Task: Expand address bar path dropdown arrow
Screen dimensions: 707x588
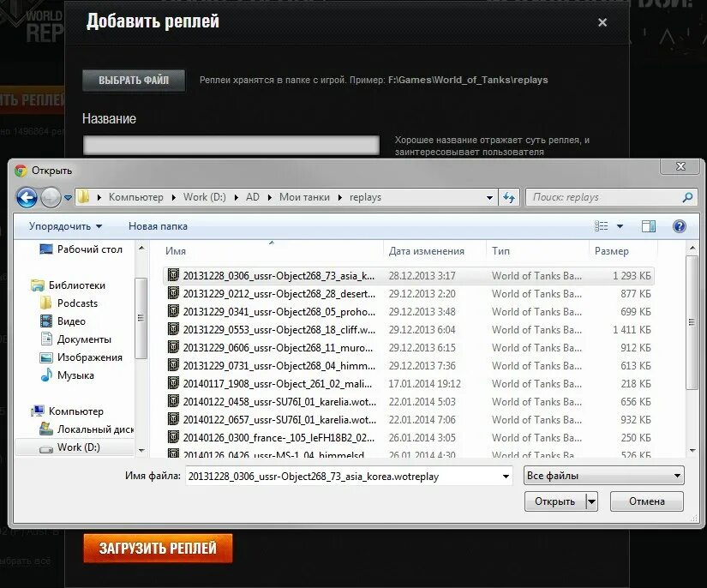Action: pyautogui.click(x=489, y=197)
